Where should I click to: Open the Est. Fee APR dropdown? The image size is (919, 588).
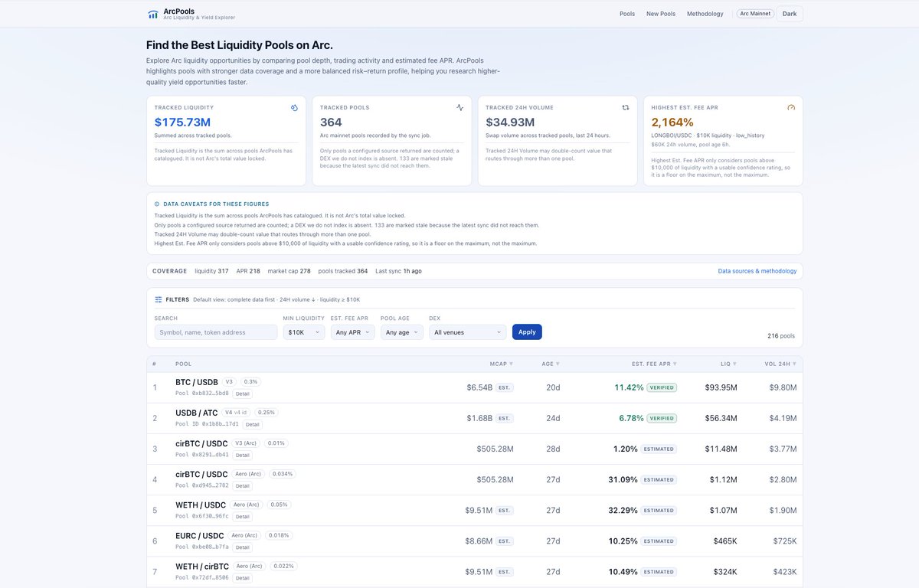(353, 332)
